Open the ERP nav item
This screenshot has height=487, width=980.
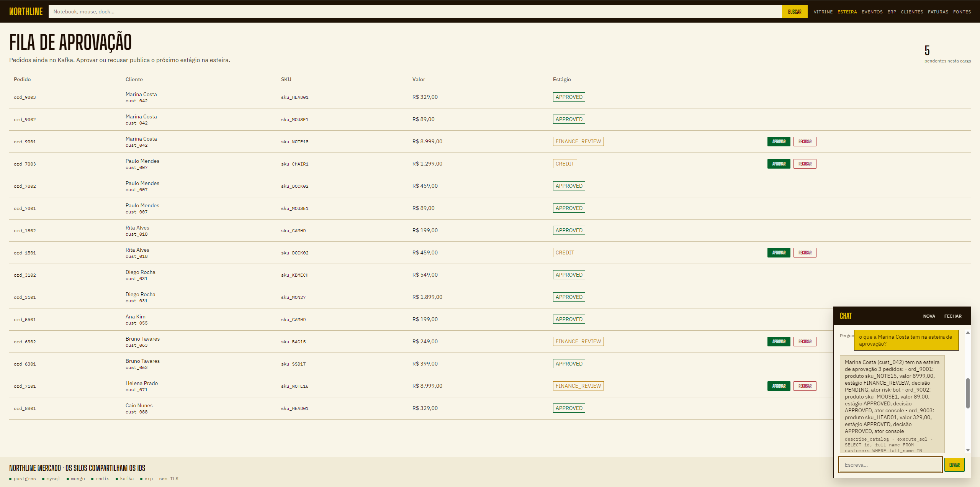tap(892, 12)
